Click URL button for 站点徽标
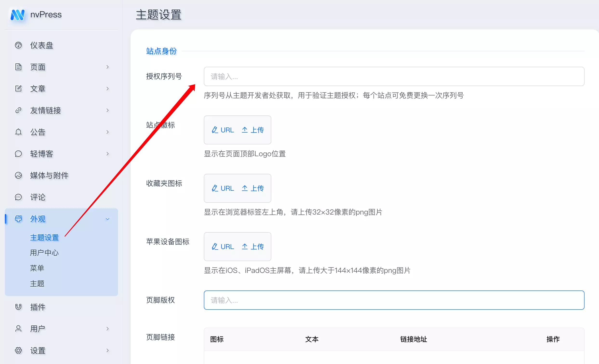 [x=223, y=130]
